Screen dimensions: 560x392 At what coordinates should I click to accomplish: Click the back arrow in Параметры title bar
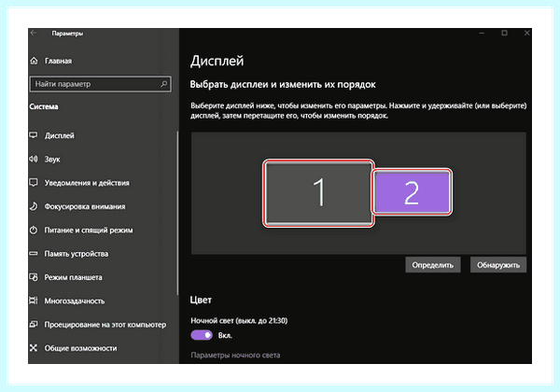[34, 33]
